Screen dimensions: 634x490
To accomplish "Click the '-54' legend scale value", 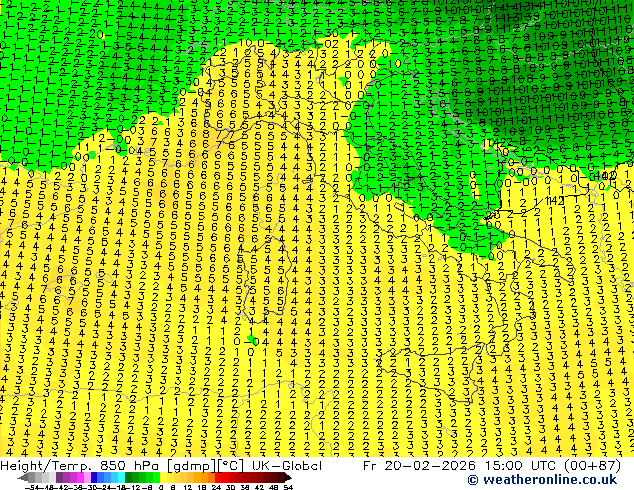I will (32, 488).
